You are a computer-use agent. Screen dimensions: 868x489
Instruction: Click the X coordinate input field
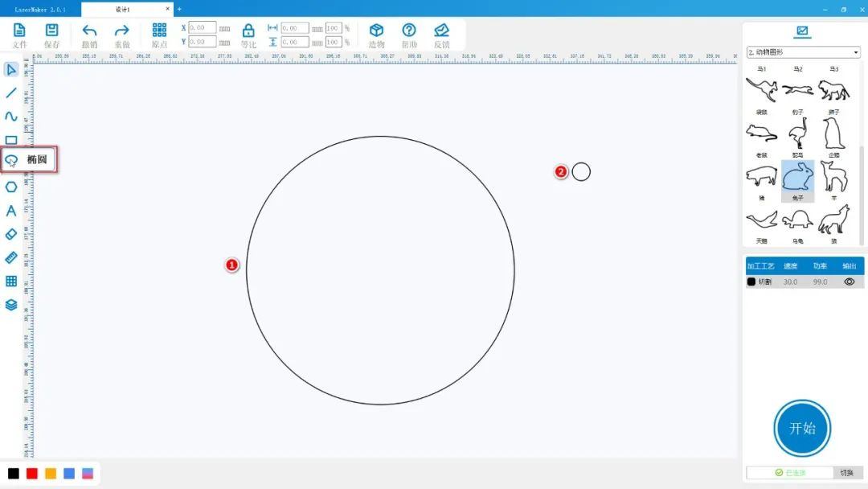click(202, 28)
